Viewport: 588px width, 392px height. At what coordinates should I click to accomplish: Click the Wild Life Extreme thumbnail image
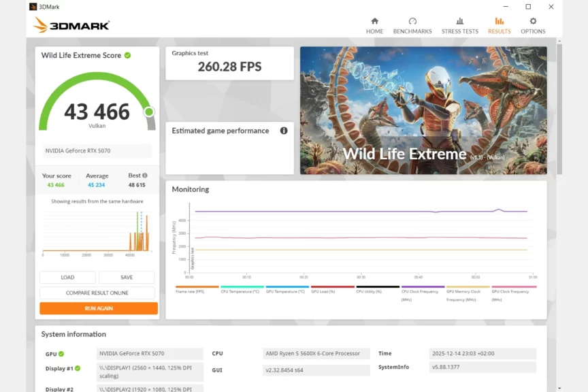423,110
